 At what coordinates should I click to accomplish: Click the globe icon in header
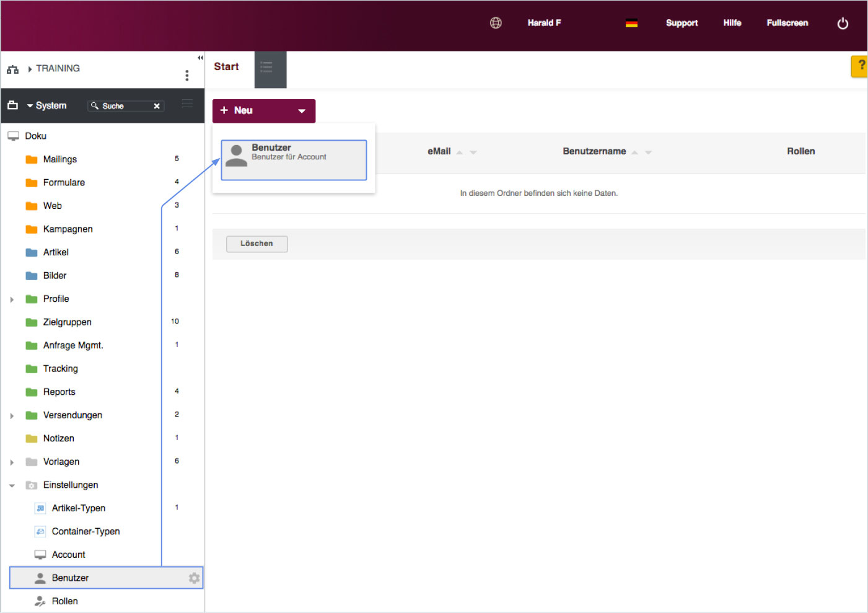click(496, 23)
